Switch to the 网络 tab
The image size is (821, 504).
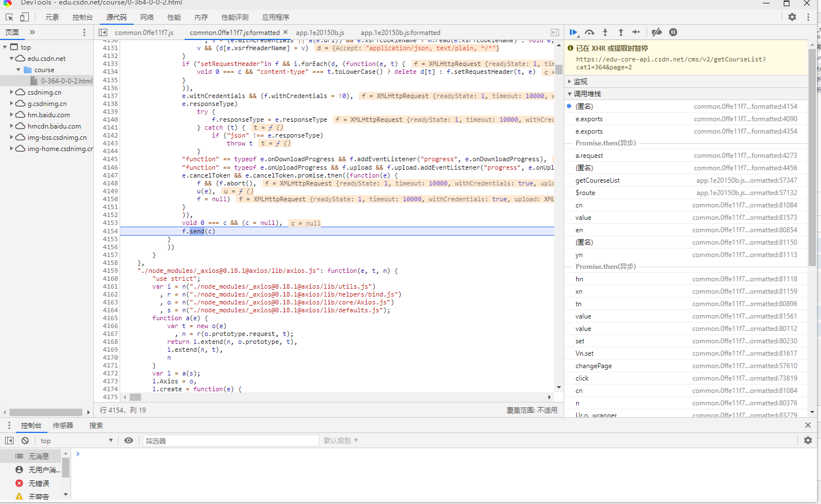(x=147, y=17)
